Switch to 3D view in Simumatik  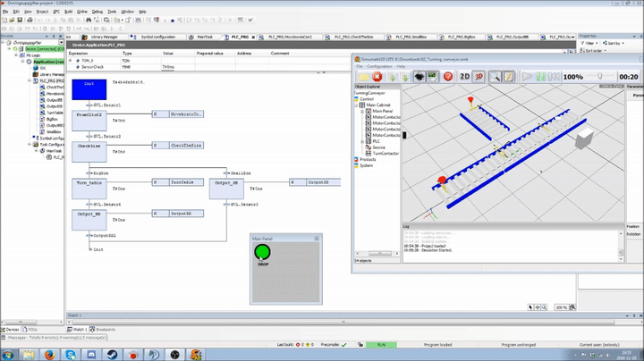[x=479, y=77]
